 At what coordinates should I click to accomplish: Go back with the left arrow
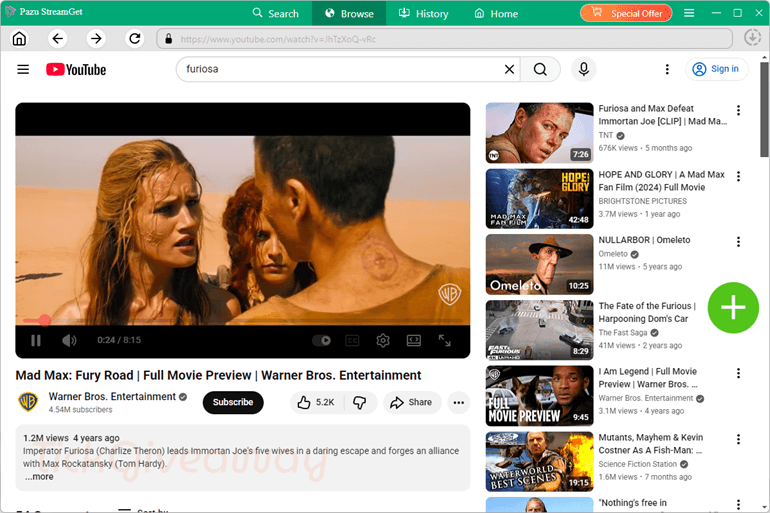57,38
